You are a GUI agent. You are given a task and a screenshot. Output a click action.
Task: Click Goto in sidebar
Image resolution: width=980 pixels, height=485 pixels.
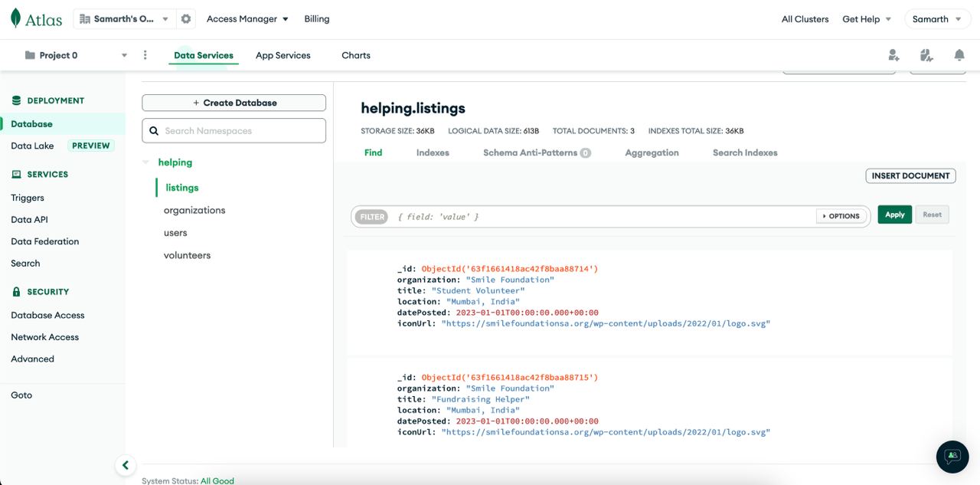(21, 395)
